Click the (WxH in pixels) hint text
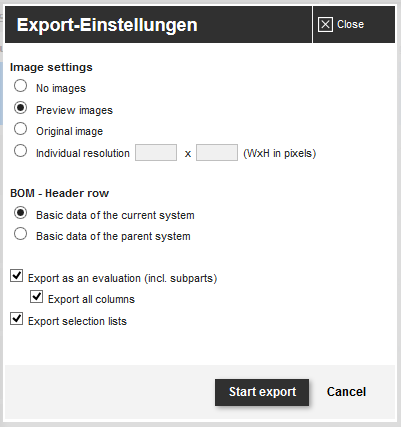Image resolution: width=401 pixels, height=427 pixels. (280, 153)
